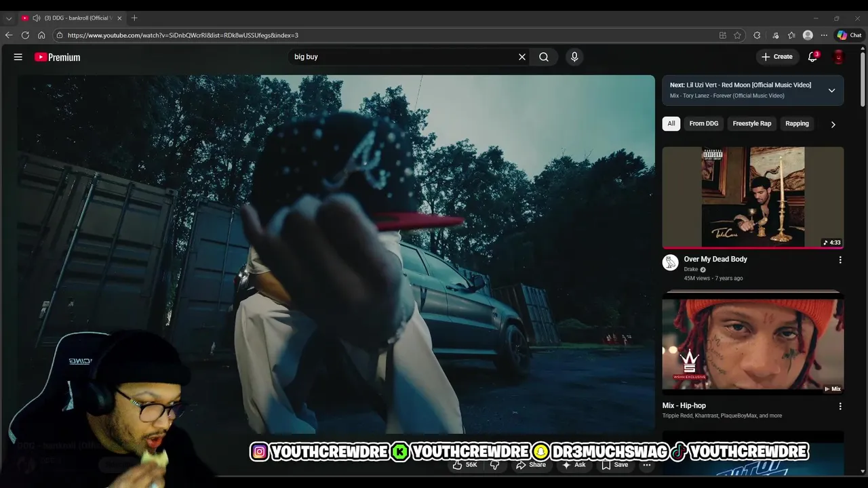Screen dimensions: 868x488
Task: Open Drake channel name link
Action: [x=691, y=269]
